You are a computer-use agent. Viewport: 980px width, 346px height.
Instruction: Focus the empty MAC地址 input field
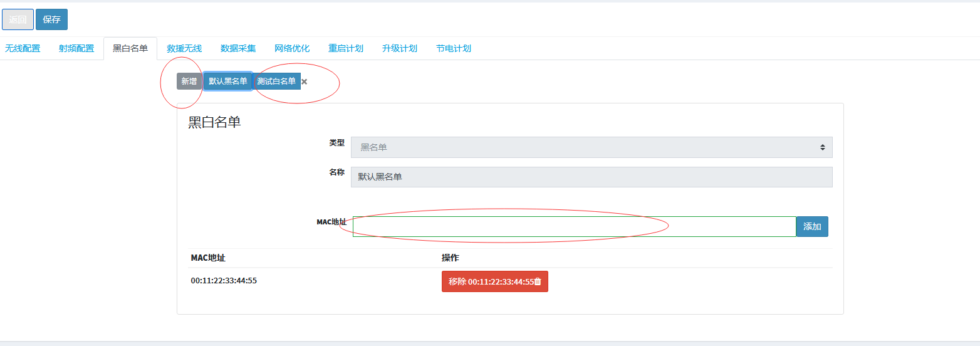pos(574,226)
